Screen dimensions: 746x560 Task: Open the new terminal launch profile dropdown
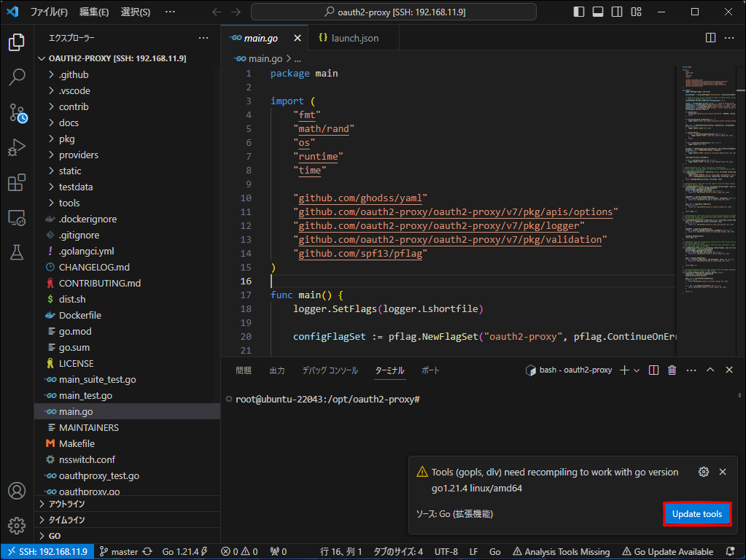coord(637,370)
